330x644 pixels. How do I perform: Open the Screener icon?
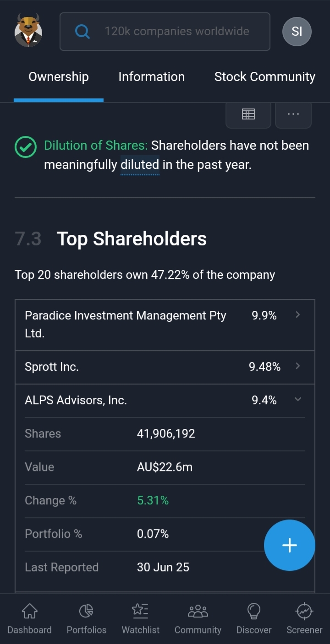coord(304,618)
